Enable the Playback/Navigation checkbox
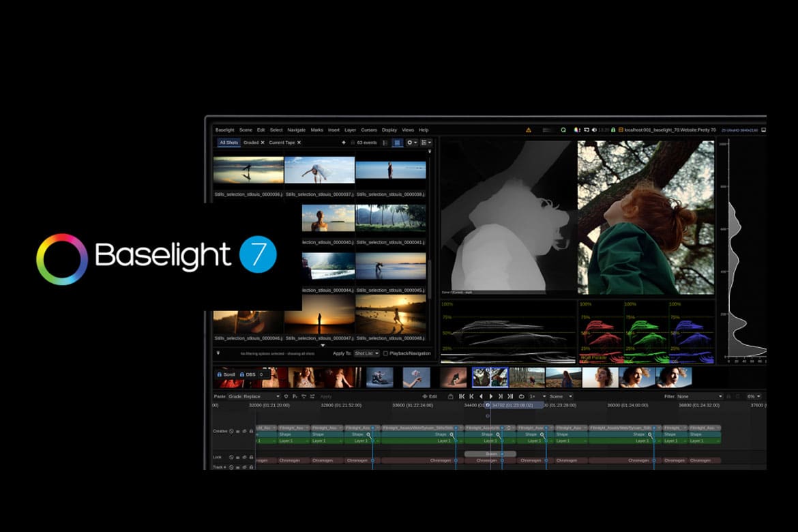This screenshot has height=532, width=798. pos(385,353)
